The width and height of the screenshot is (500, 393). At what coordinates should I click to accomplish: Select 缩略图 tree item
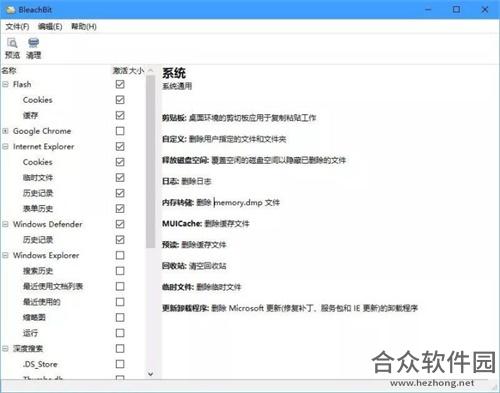point(34,318)
